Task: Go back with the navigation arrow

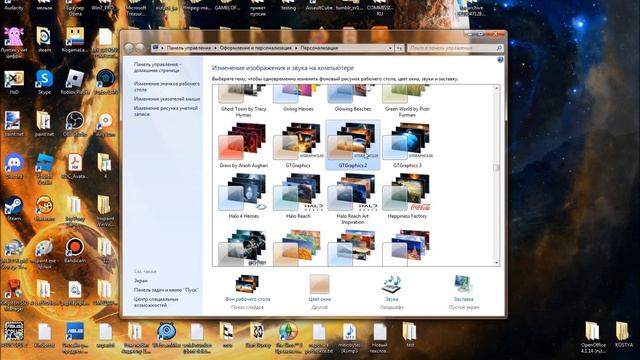Action: [x=129, y=48]
